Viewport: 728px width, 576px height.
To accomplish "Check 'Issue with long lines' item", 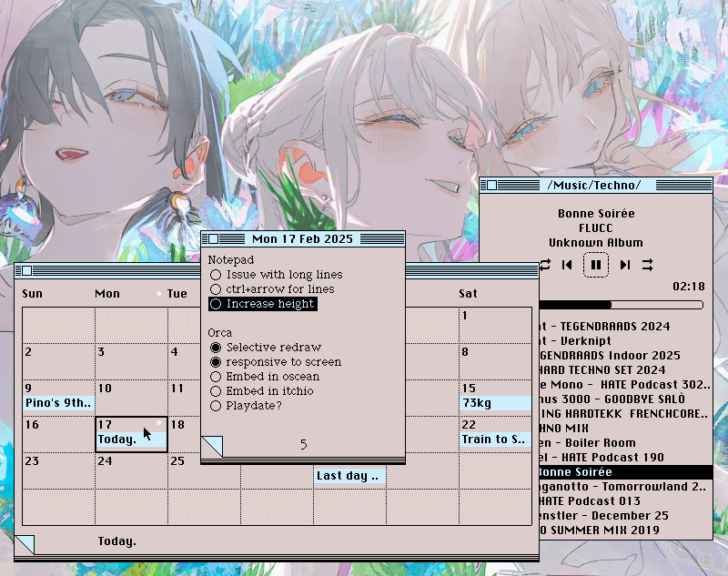I will pos(216,275).
